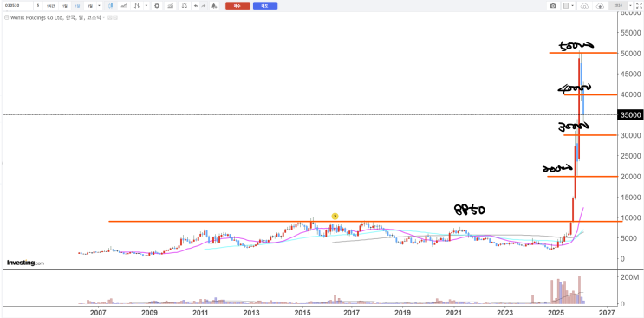Click the Investing.com logo link
Viewport: 644px width, 318px height.
(x=25, y=263)
